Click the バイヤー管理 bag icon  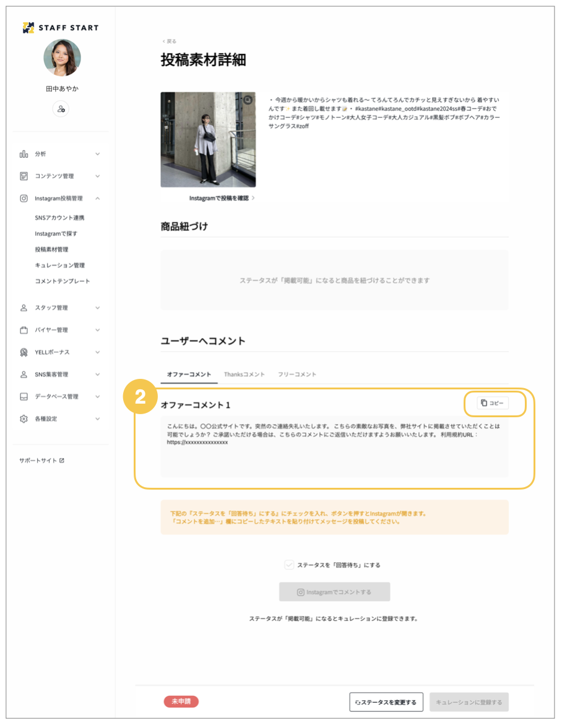(x=24, y=330)
